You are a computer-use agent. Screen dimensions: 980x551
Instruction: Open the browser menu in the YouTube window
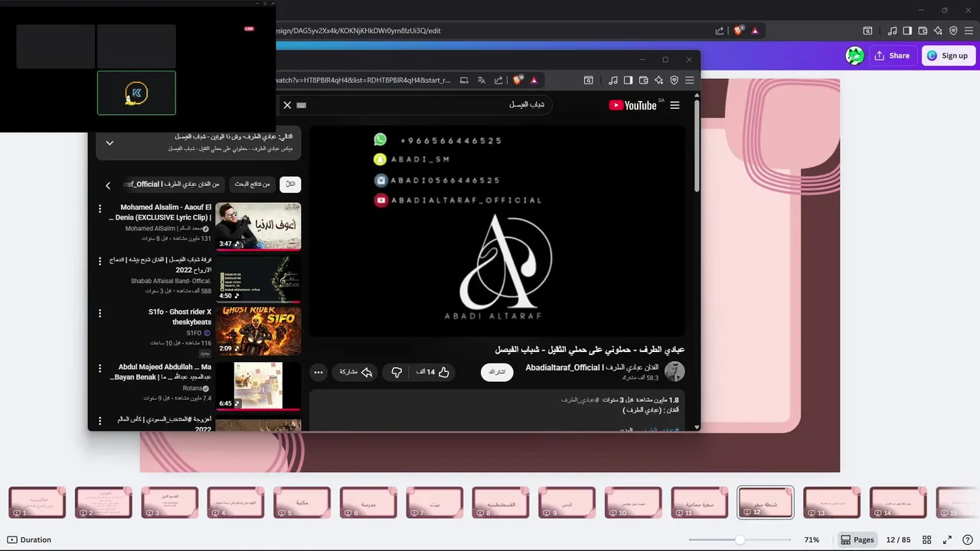[x=689, y=80]
